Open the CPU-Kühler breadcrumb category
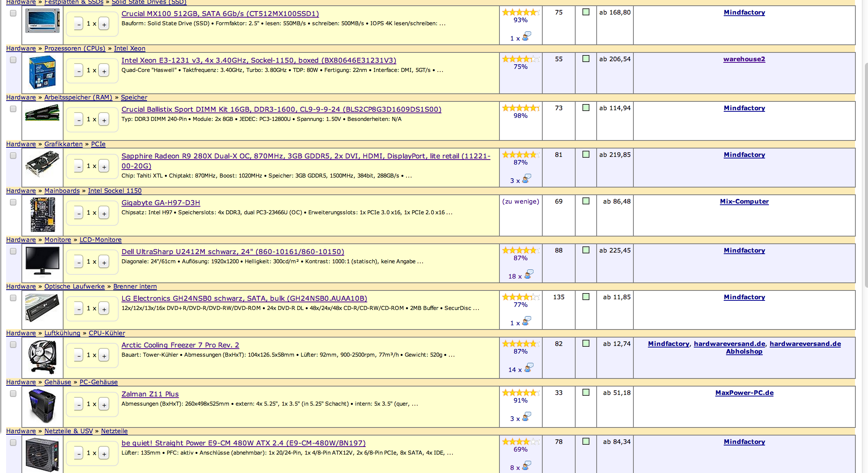The image size is (868, 473). pyautogui.click(x=107, y=333)
